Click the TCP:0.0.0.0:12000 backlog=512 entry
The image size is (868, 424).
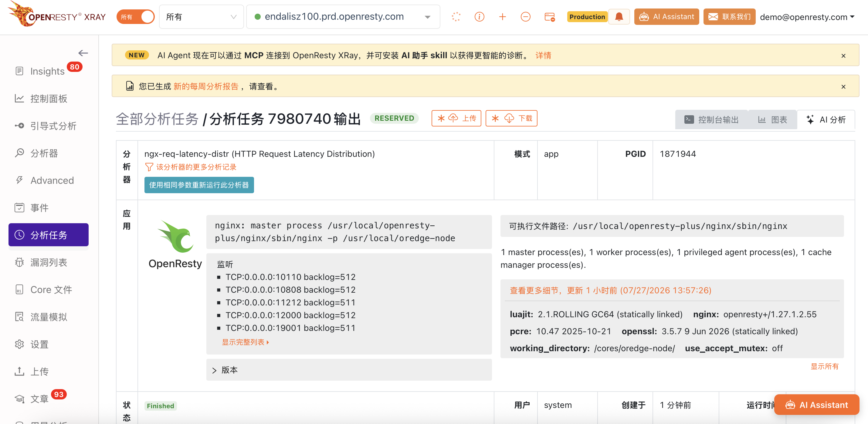(290, 315)
